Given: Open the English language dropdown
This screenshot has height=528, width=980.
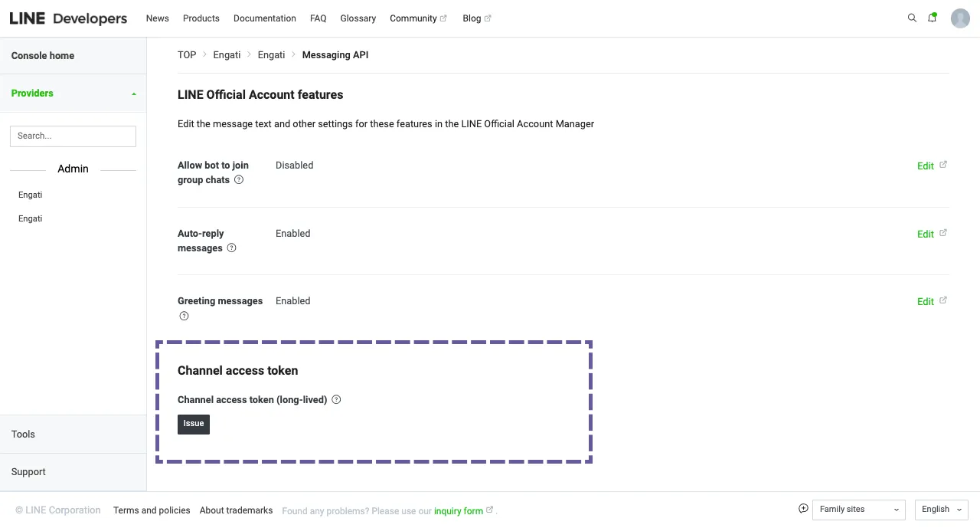Looking at the screenshot, I should (942, 510).
